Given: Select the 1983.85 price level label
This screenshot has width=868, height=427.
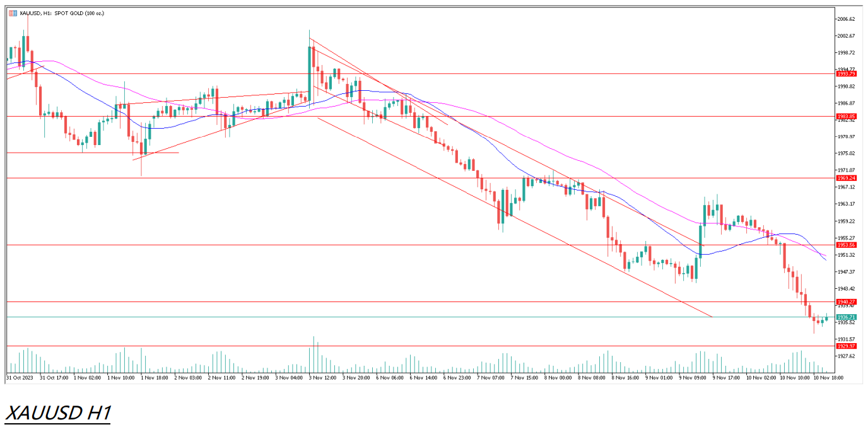Looking at the screenshot, I should pos(845,117).
